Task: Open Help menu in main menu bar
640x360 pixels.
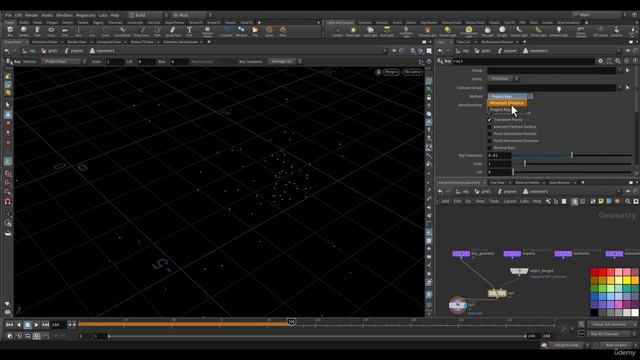Action: tap(115, 15)
